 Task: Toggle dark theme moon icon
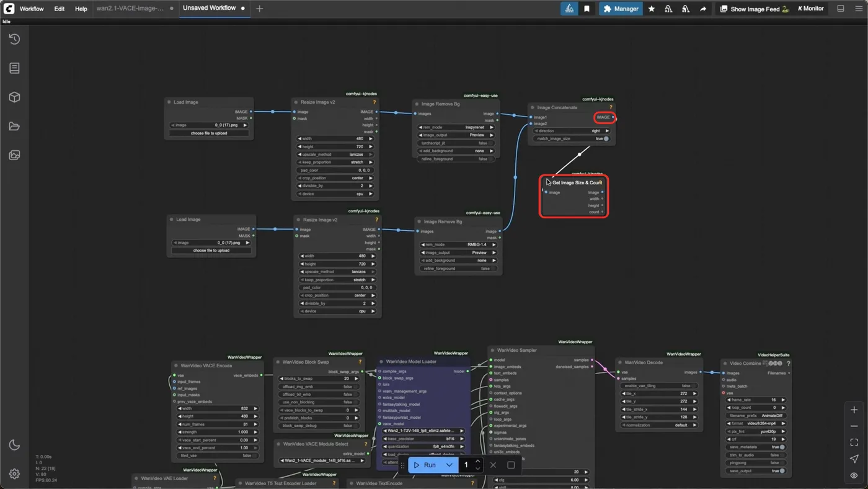(x=14, y=445)
